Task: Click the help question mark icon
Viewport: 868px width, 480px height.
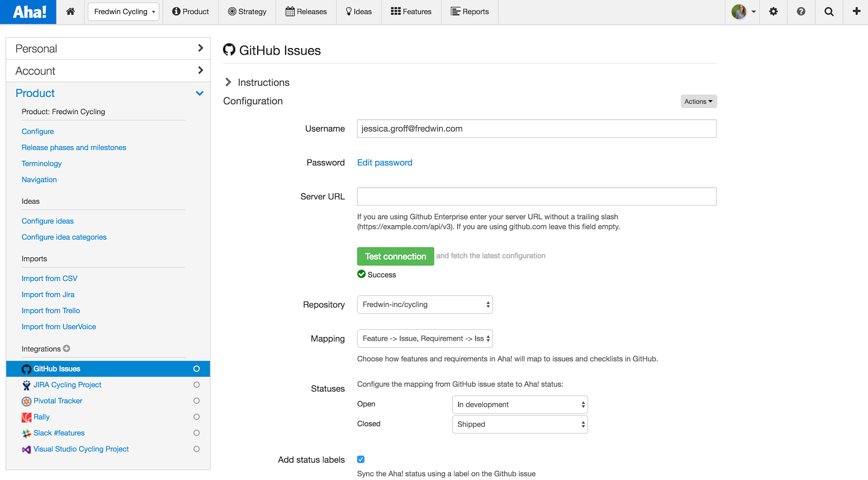Action: pos(801,12)
